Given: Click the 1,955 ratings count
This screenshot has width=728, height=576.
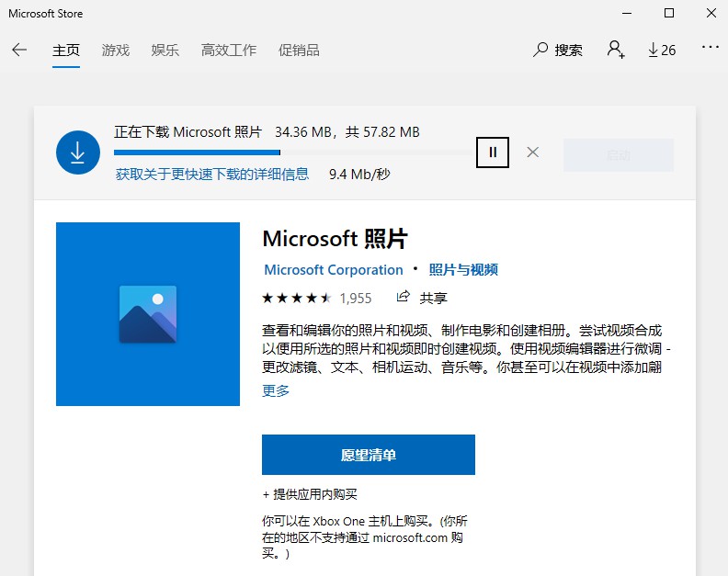Looking at the screenshot, I should coord(356,298).
